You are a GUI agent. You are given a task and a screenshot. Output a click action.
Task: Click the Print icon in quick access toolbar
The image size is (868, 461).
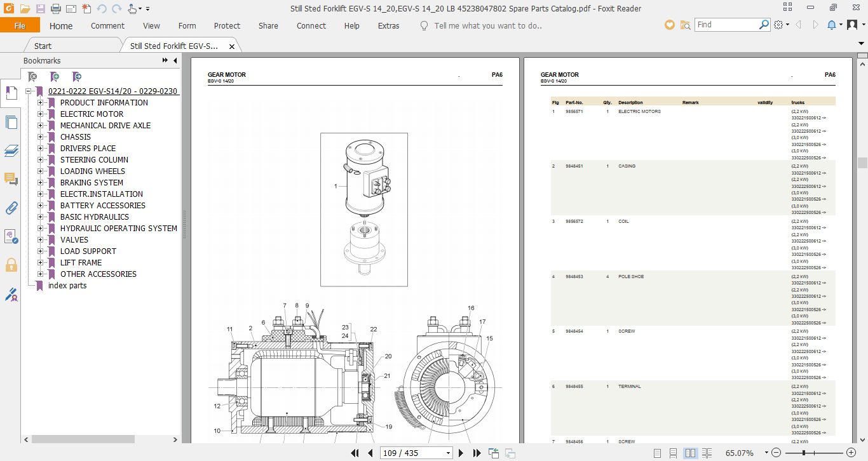coord(55,9)
